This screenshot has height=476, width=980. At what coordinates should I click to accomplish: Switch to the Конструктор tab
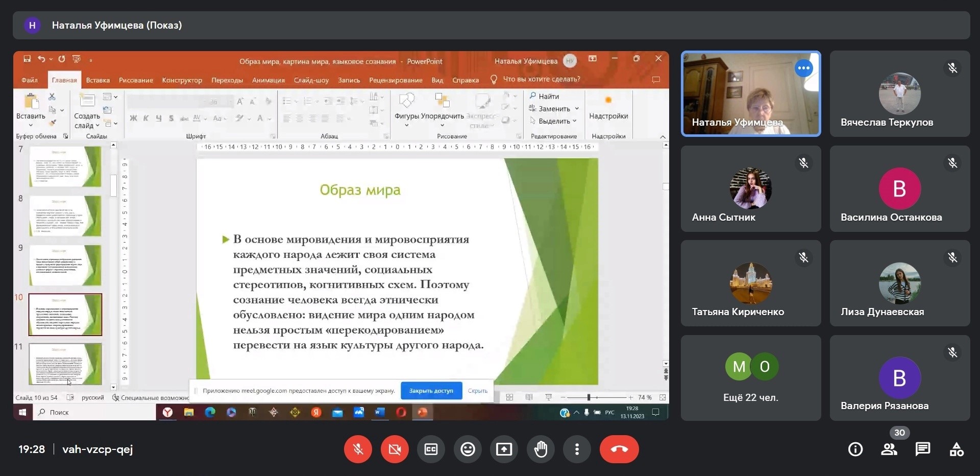[x=182, y=80]
